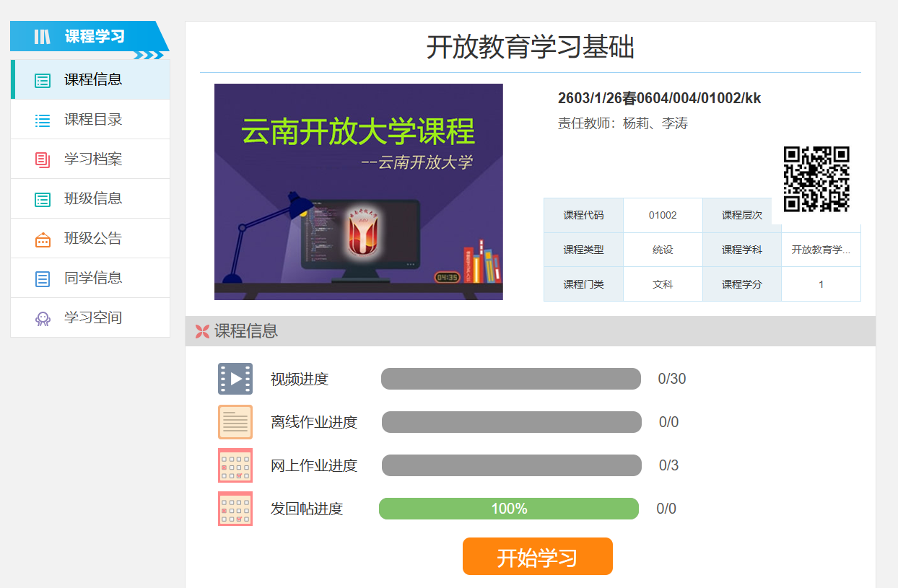898x588 pixels.
Task: Select 班级信息 sidebar item
Action: click(x=90, y=198)
